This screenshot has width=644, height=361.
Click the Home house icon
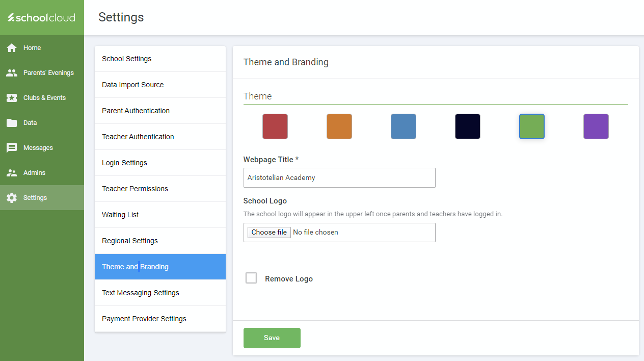(12, 48)
